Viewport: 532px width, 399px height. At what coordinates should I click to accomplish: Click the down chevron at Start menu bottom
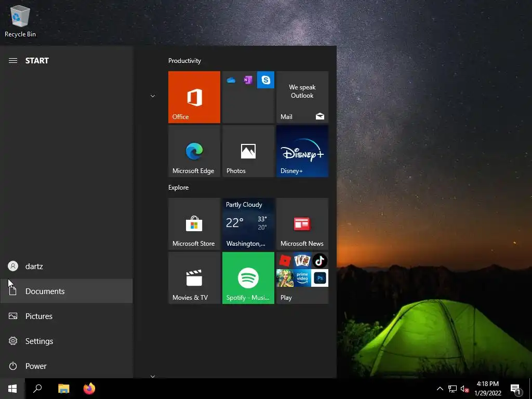[153, 376]
